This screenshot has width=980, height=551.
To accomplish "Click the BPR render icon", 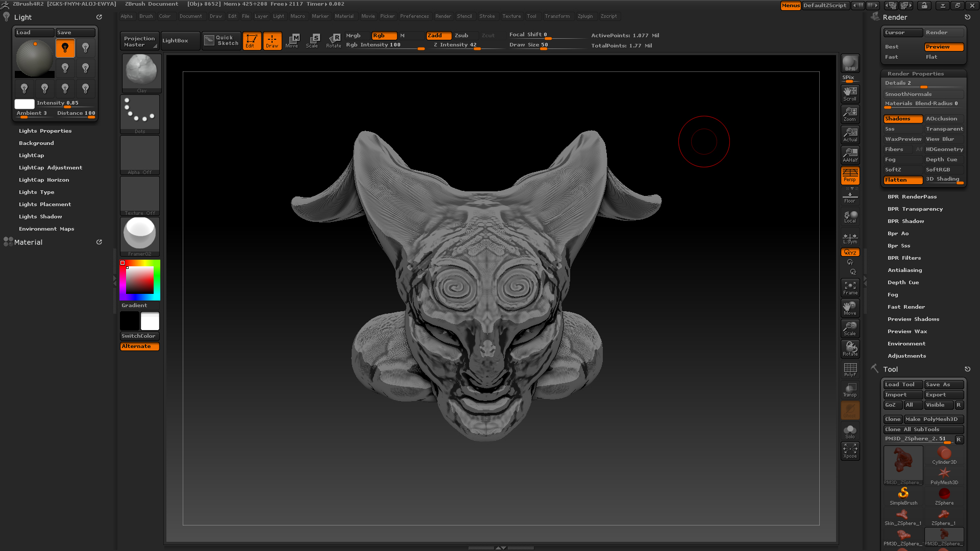I will point(850,63).
